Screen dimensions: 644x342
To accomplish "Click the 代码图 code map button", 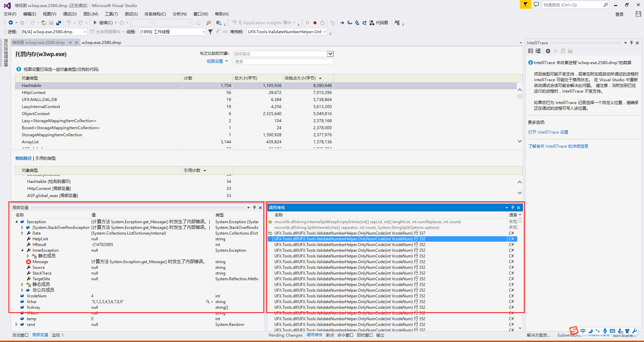I will [379, 23].
